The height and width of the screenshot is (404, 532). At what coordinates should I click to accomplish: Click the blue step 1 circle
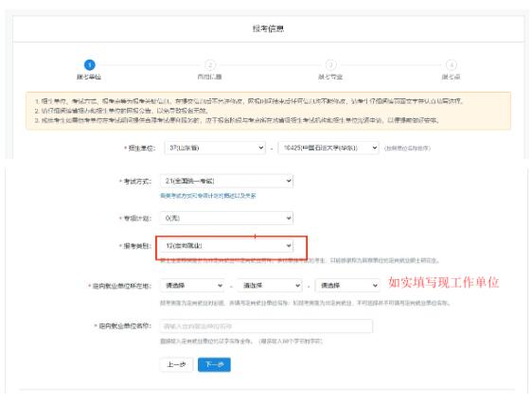click(x=90, y=64)
